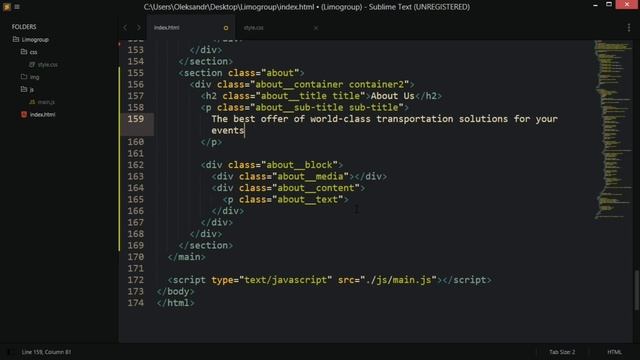Open the hamburger menu in title bar
Image resolution: width=640 pixels, height=360 pixels.
(x=17, y=7)
